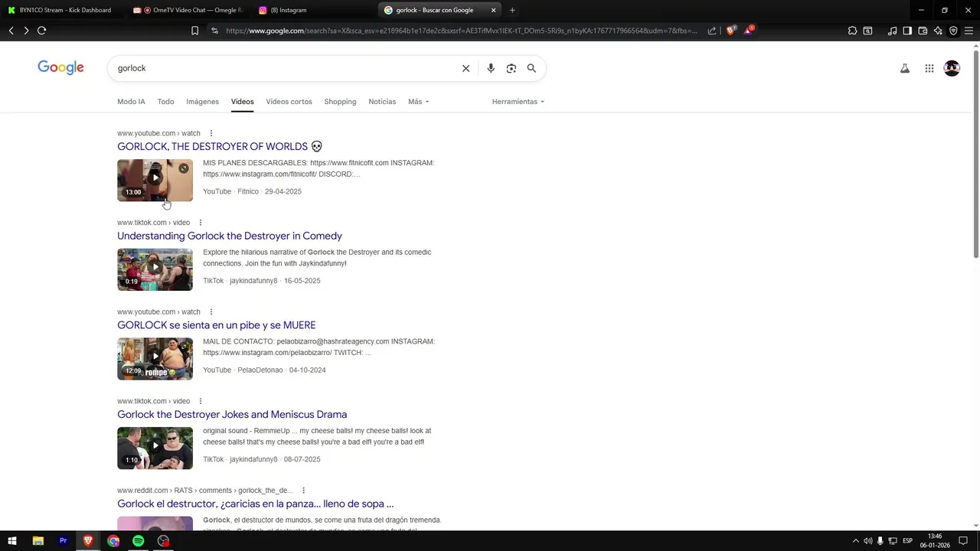The width and height of the screenshot is (980, 551).
Task: Open a new tab with the plus button
Action: [512, 10]
